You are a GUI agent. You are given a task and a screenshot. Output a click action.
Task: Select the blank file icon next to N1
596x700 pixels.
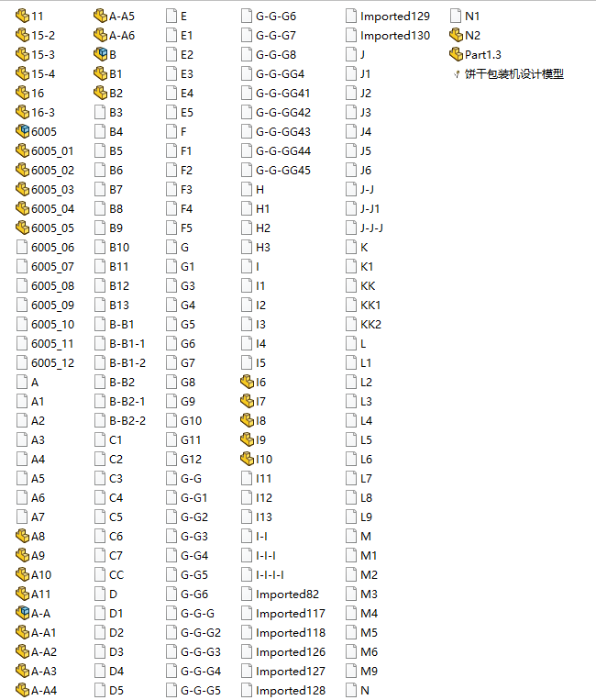point(456,17)
